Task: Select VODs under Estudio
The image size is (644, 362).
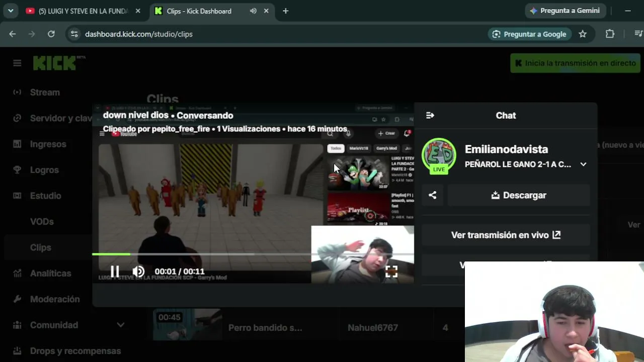Action: point(42,222)
